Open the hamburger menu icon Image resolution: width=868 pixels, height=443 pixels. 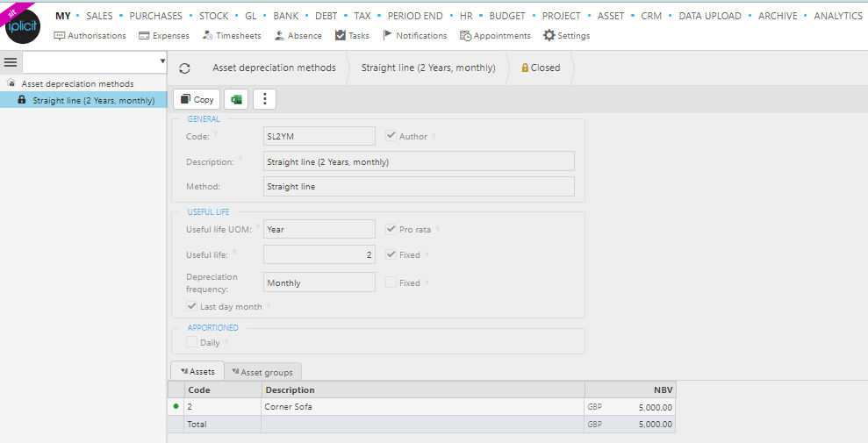(x=11, y=62)
